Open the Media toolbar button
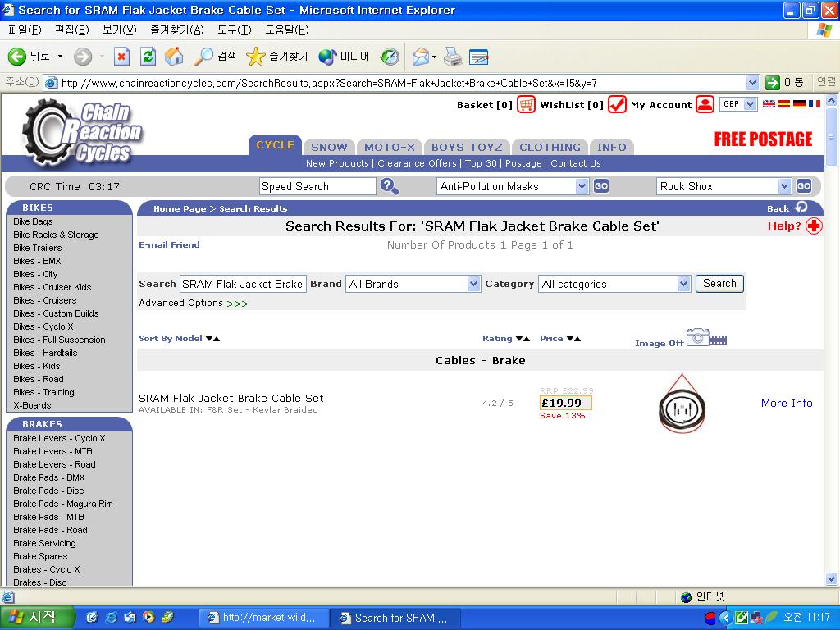 click(x=344, y=57)
